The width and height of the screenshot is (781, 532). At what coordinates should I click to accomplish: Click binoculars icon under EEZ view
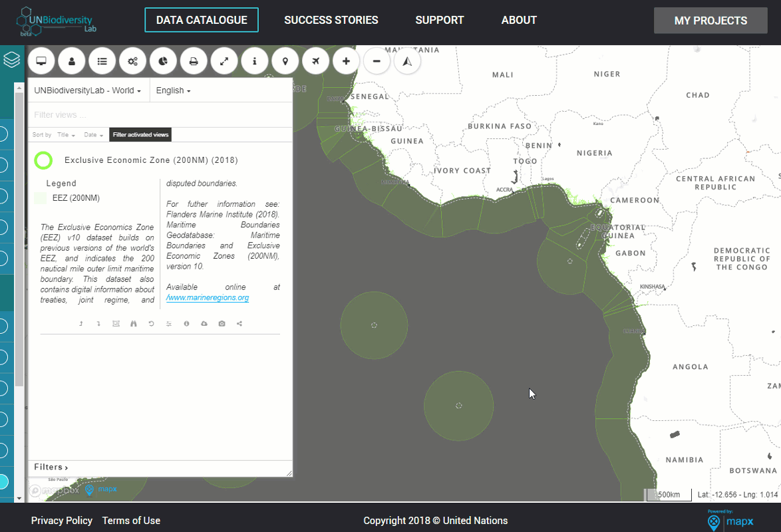(x=134, y=324)
